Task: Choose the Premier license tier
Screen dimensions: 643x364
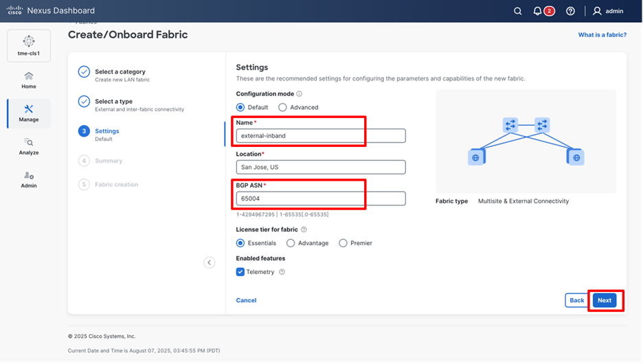Action: [x=343, y=243]
